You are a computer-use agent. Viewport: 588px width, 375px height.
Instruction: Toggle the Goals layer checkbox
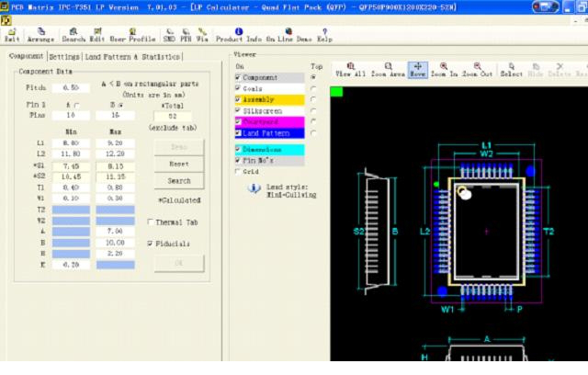[x=238, y=88]
